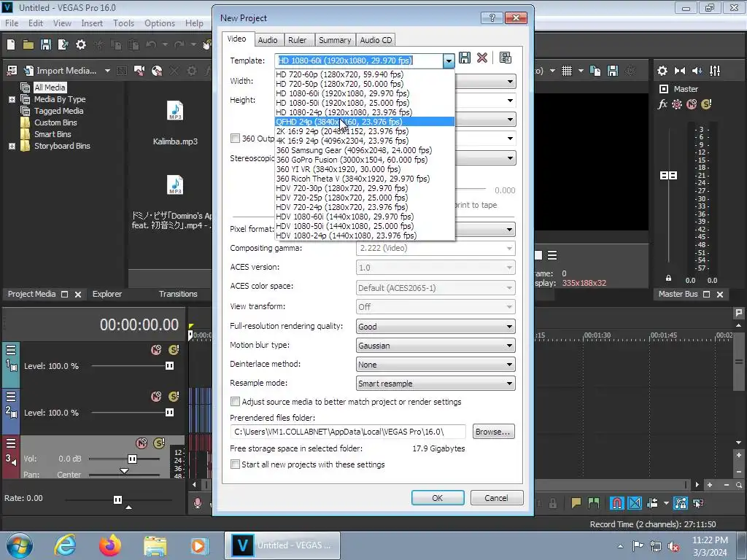Expand Media By Type tree node
747x560 pixels.
tap(12, 99)
